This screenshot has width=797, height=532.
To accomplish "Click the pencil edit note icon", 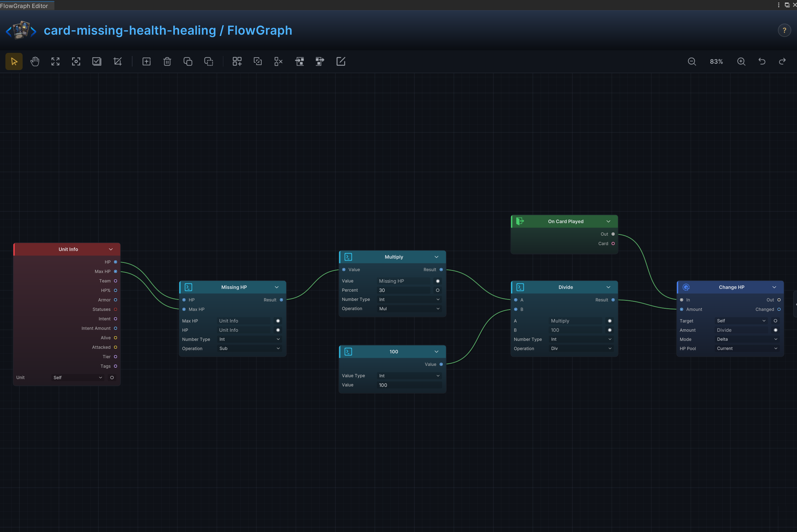I will tap(341, 61).
